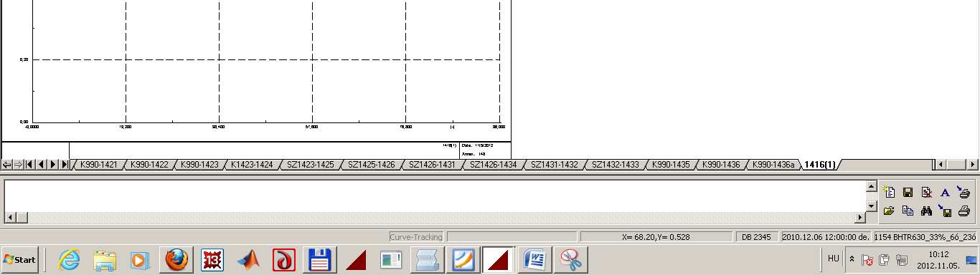Print using the printer icon in bottom row

(x=963, y=211)
